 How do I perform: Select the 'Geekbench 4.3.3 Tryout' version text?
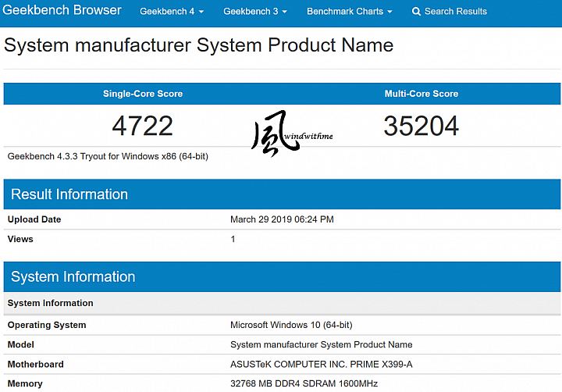(108, 156)
